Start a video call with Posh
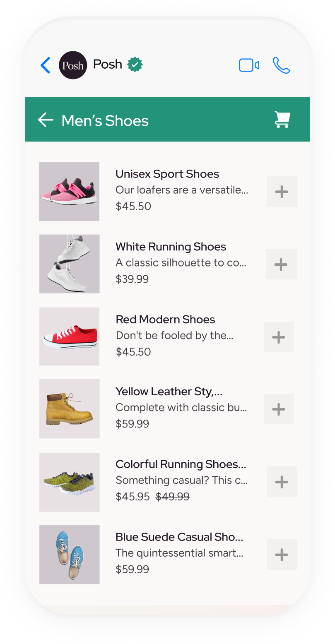This screenshot has width=335, height=644. [x=249, y=65]
